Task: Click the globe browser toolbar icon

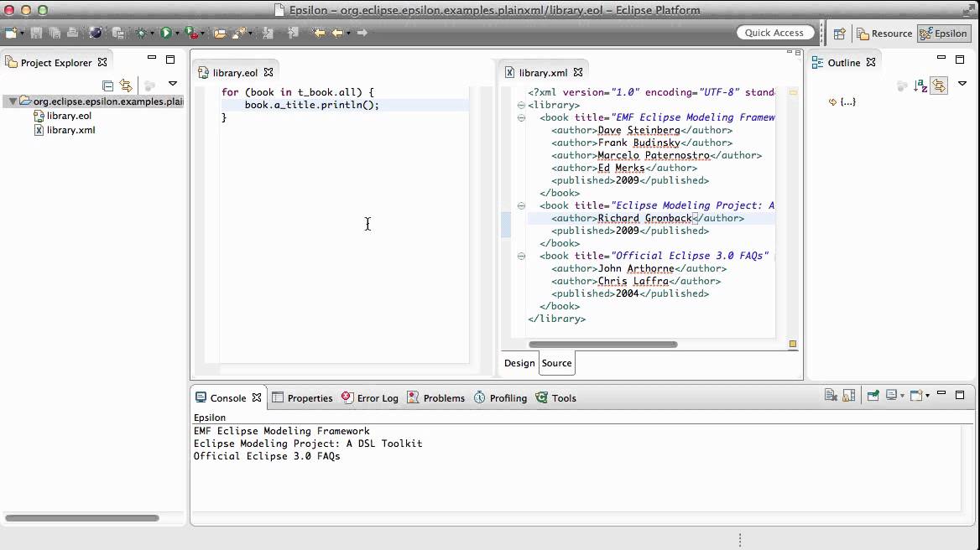Action: pos(95,33)
